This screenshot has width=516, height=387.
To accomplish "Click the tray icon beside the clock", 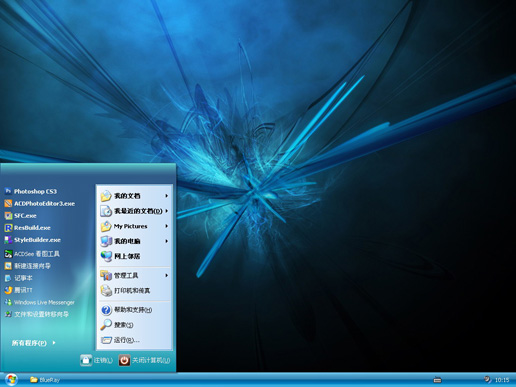I will point(487,379).
